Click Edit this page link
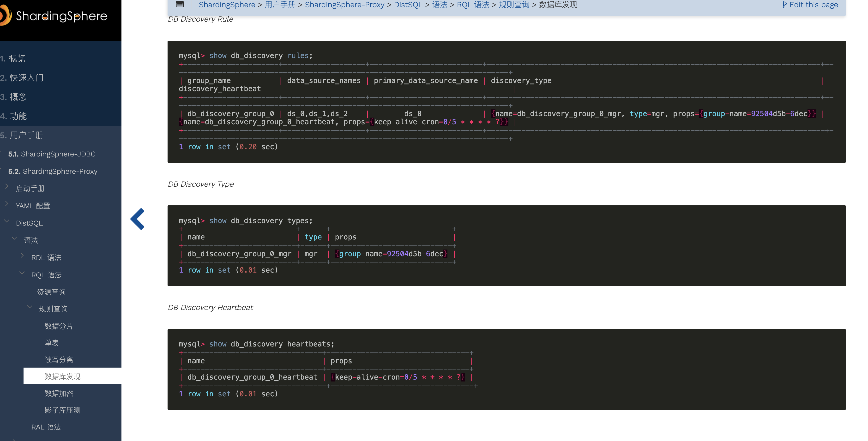This screenshot has width=868, height=441. (x=814, y=5)
